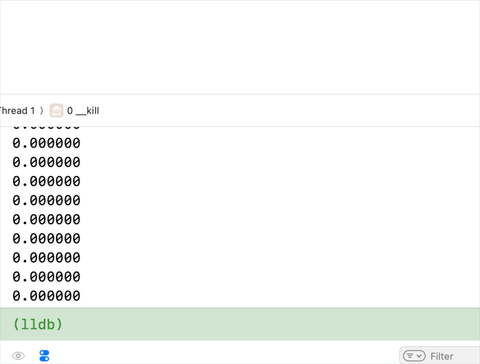Click the library building icon beside __kill
The width and height of the screenshot is (480, 364).
point(56,111)
